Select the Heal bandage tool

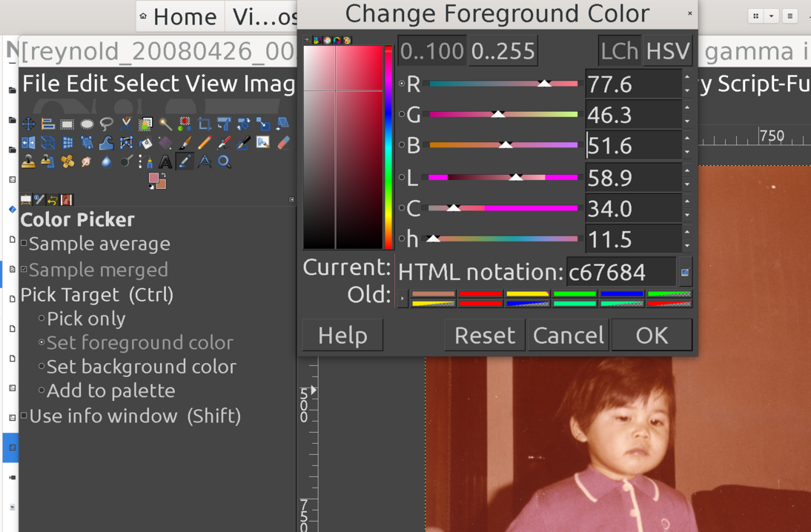click(x=67, y=161)
